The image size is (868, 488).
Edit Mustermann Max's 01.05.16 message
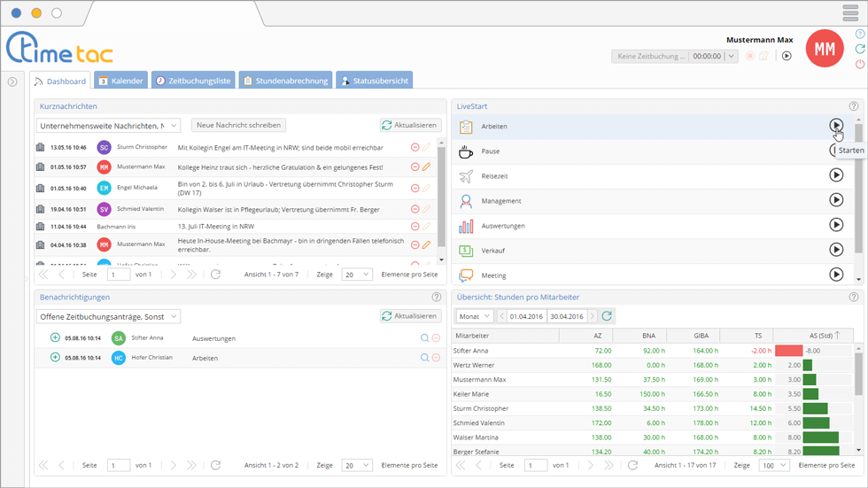[426, 167]
